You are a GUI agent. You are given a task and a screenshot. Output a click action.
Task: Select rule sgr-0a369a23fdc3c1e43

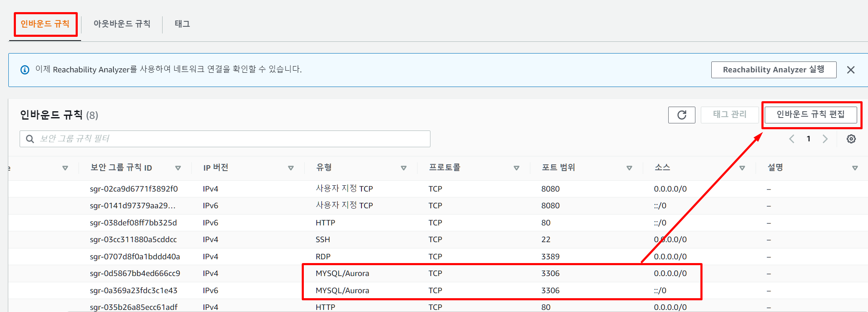tap(134, 291)
